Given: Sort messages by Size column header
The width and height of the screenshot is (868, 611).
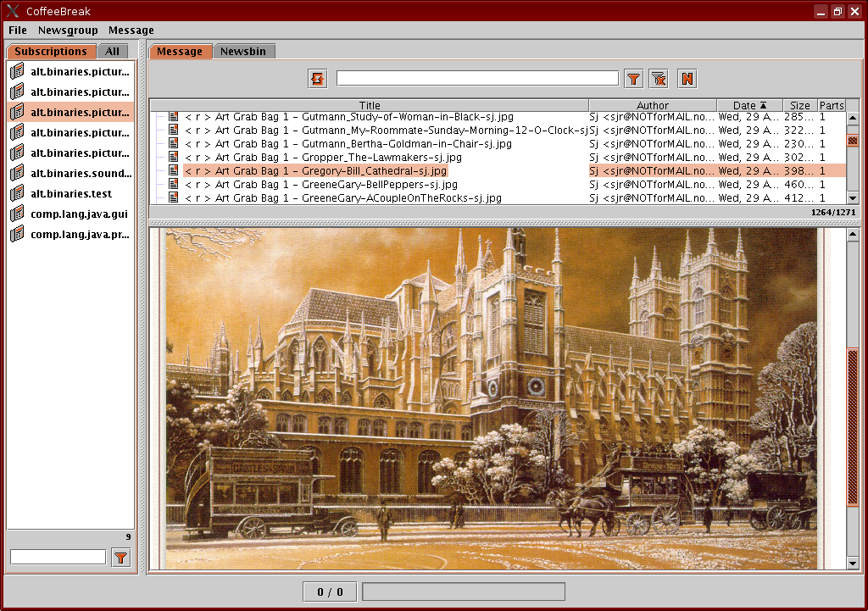Looking at the screenshot, I should pos(800,105).
